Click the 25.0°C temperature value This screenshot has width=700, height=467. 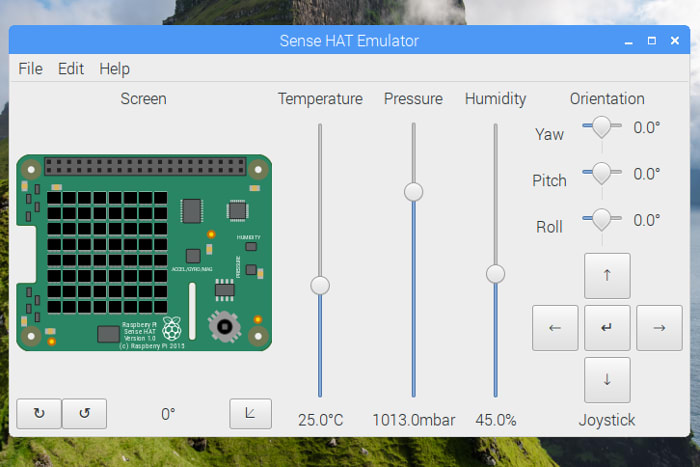(x=321, y=420)
